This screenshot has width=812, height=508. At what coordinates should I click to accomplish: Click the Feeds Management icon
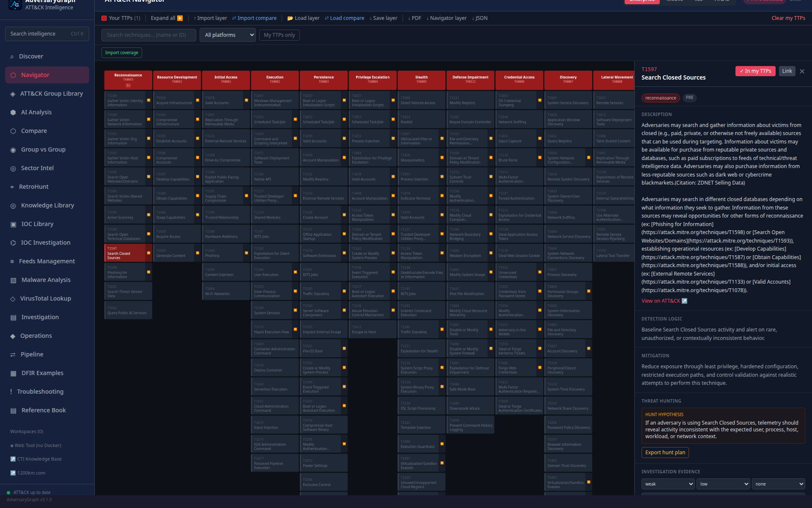tap(12, 262)
